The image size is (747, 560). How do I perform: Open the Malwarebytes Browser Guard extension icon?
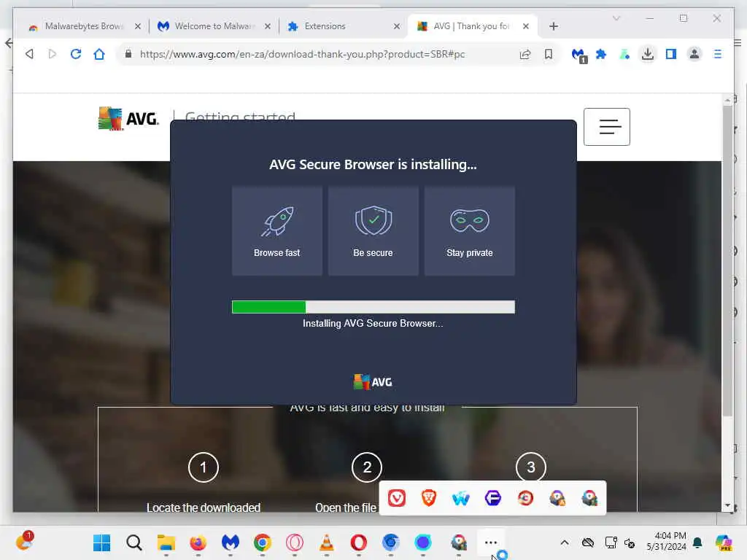coord(578,55)
